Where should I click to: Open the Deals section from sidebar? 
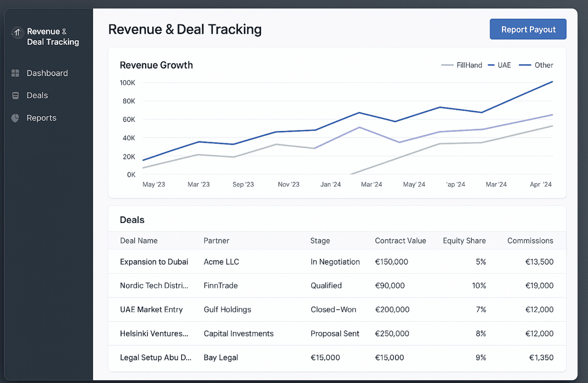click(x=37, y=95)
